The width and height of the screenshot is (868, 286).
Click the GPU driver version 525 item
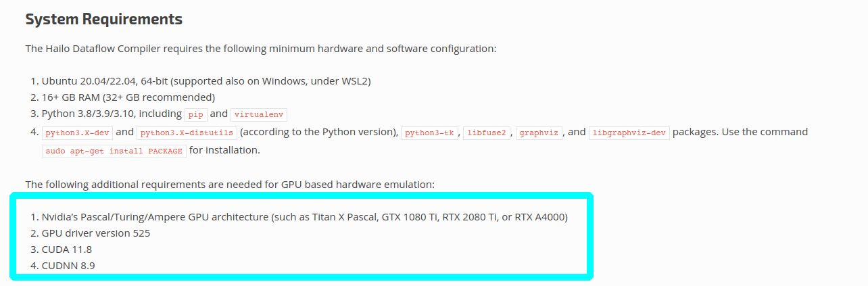coord(96,233)
